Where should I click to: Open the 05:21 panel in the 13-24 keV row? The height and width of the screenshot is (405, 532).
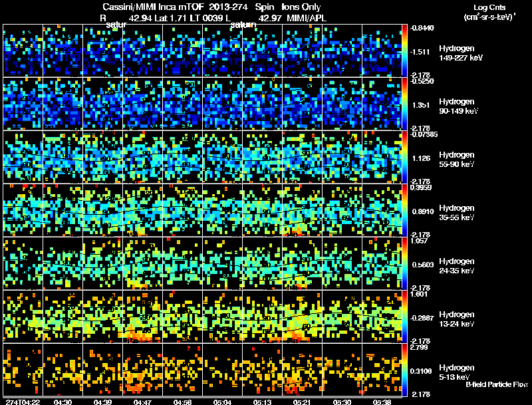point(303,317)
